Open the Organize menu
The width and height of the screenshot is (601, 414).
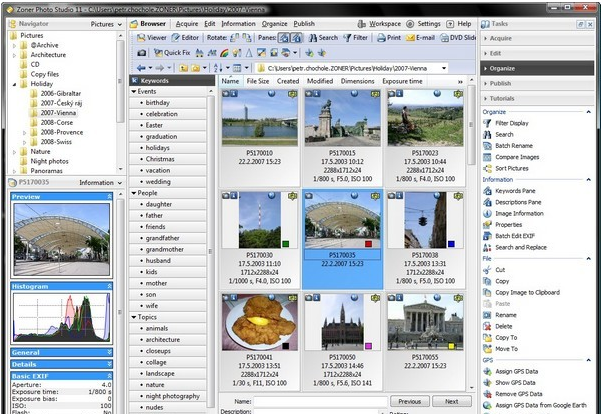[x=274, y=24]
